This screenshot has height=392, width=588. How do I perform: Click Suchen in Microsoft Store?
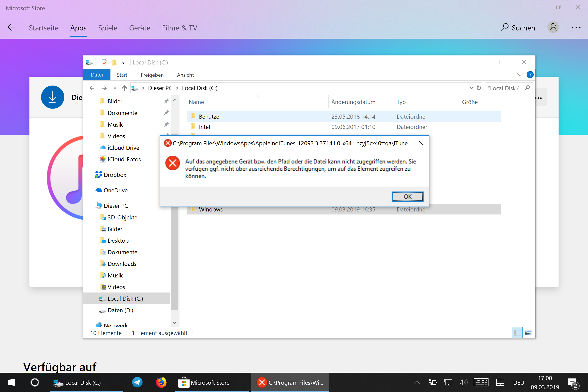click(x=518, y=28)
